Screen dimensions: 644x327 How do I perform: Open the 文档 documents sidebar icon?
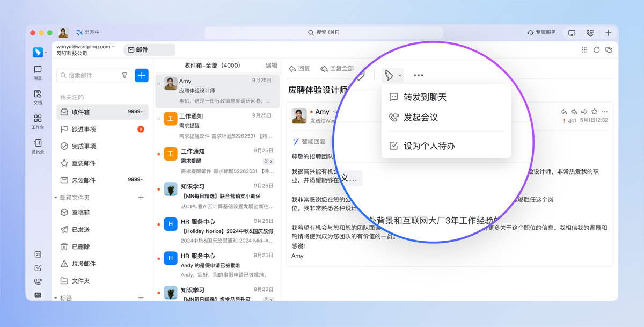coord(38,97)
